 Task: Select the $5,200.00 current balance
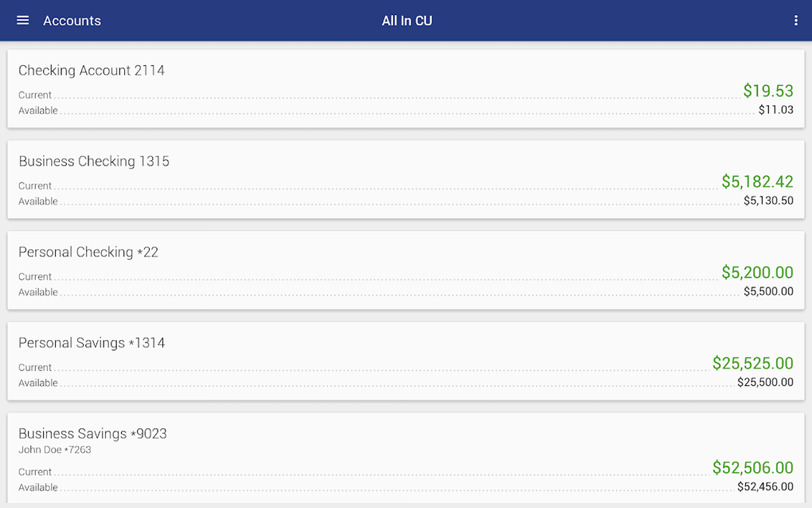coord(757,272)
